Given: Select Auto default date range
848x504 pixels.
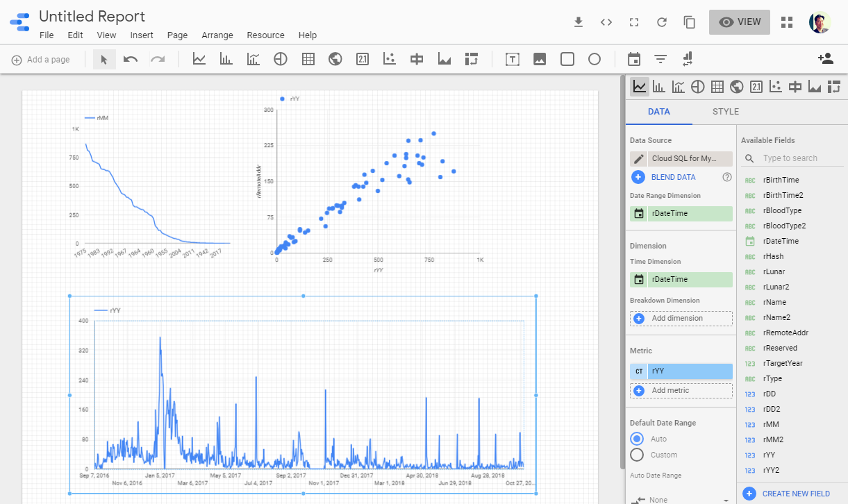Looking at the screenshot, I should 637,439.
